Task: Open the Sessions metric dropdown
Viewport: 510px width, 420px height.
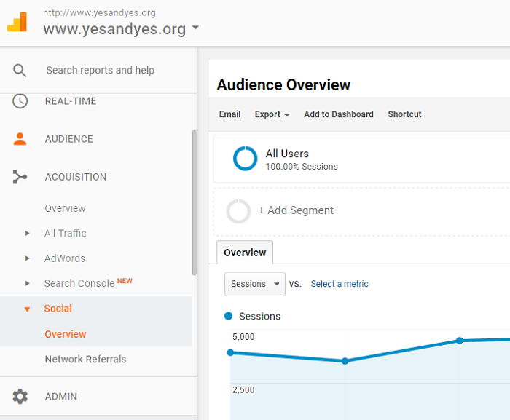Action: point(254,284)
